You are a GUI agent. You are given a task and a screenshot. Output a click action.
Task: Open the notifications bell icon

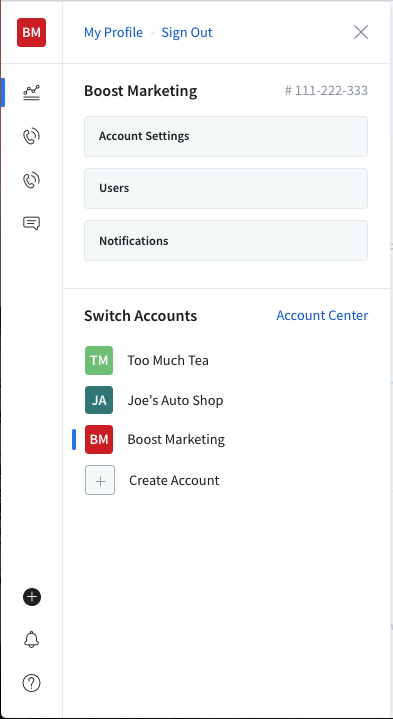click(x=32, y=640)
